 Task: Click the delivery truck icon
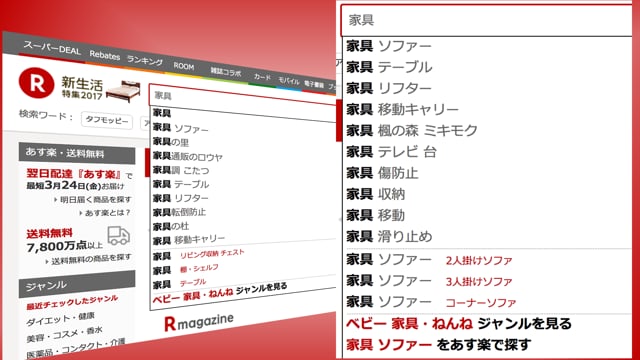(119, 235)
